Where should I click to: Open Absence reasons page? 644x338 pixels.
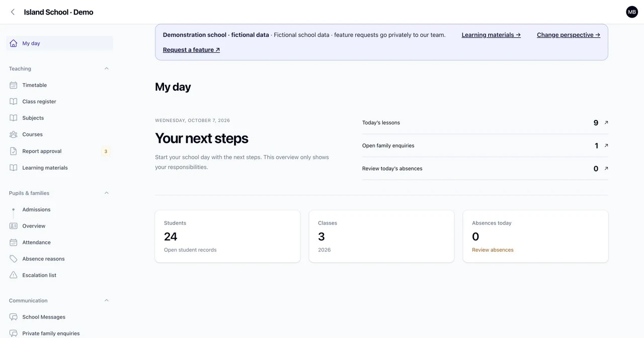59,259
